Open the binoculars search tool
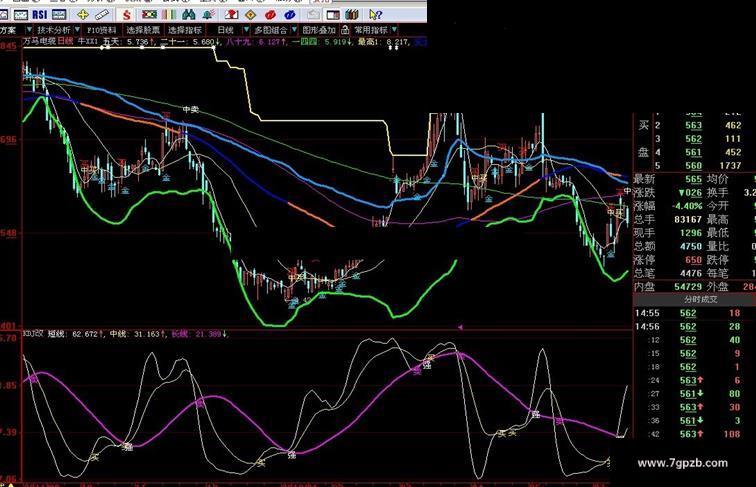Viewport: 756px width, 487px height. click(189, 15)
